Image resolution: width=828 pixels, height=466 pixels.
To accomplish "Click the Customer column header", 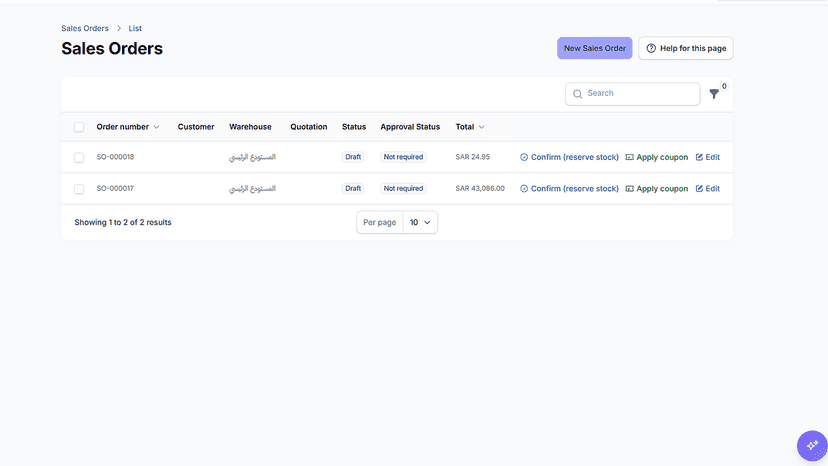I will (x=196, y=127).
